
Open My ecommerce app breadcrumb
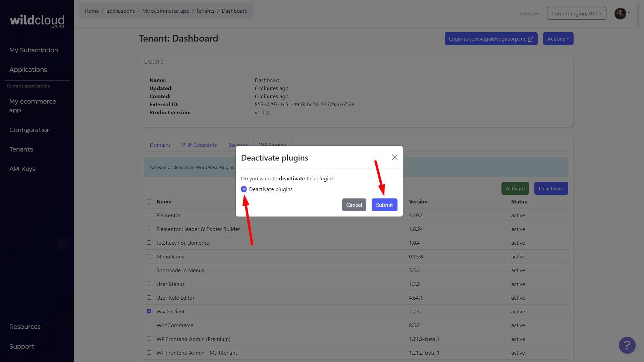point(166,11)
